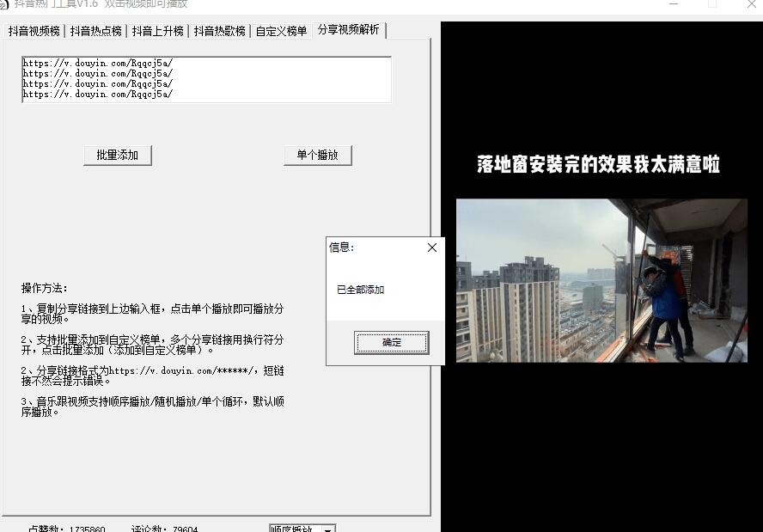Click the 批量添加 button
Screen dimensions: 763x532
tap(117, 156)
